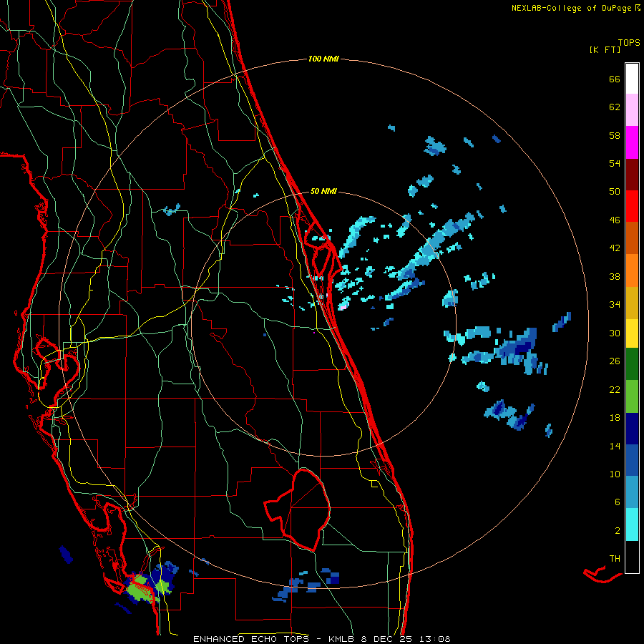Viewport: 644px width, 644px height.
Task: Click the '50' legend value
Action: [615, 192]
